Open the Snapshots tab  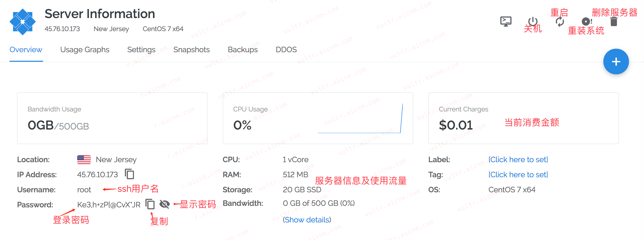coord(191,50)
